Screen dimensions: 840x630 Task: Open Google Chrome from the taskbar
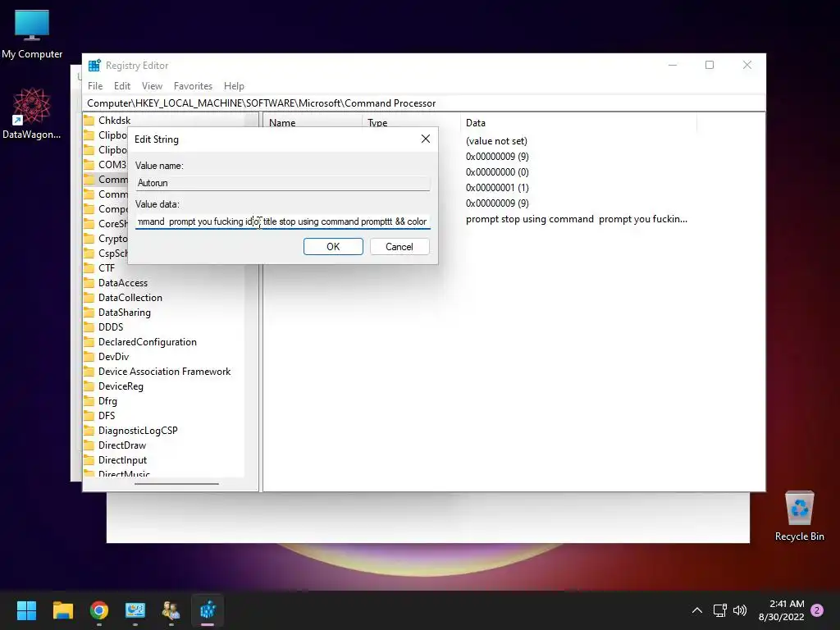coord(99,610)
